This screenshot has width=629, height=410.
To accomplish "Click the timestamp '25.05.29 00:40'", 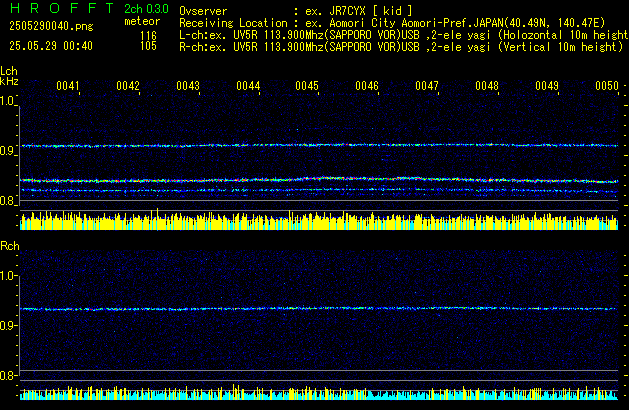I will [51, 46].
